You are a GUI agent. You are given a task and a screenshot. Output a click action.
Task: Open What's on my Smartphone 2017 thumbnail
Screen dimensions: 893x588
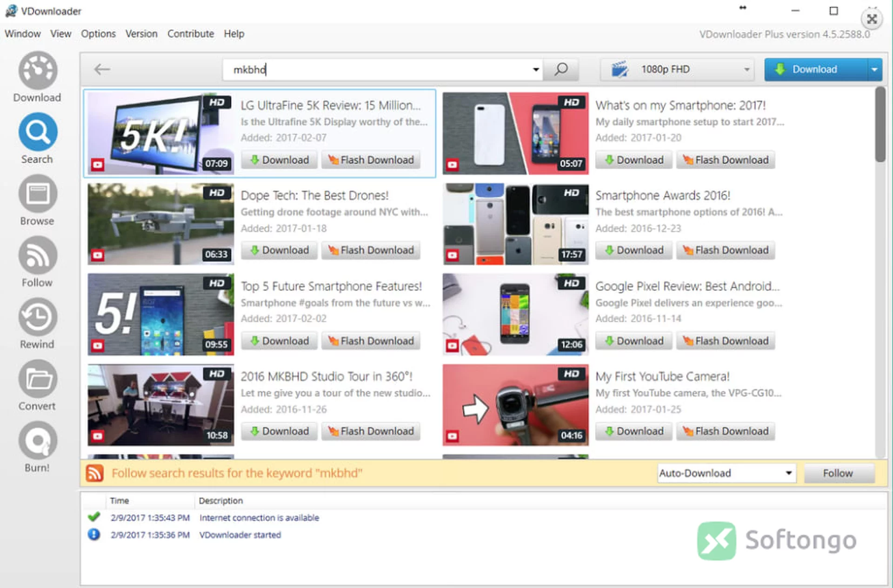[x=515, y=133]
